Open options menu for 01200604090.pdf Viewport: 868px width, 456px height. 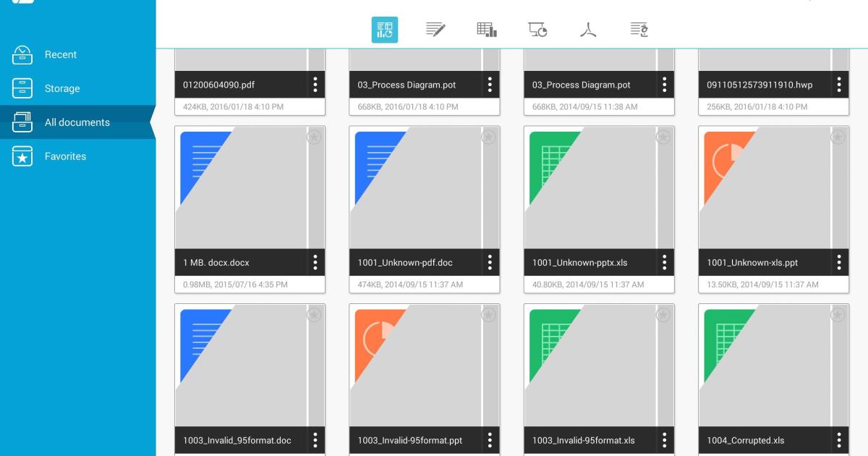315,85
